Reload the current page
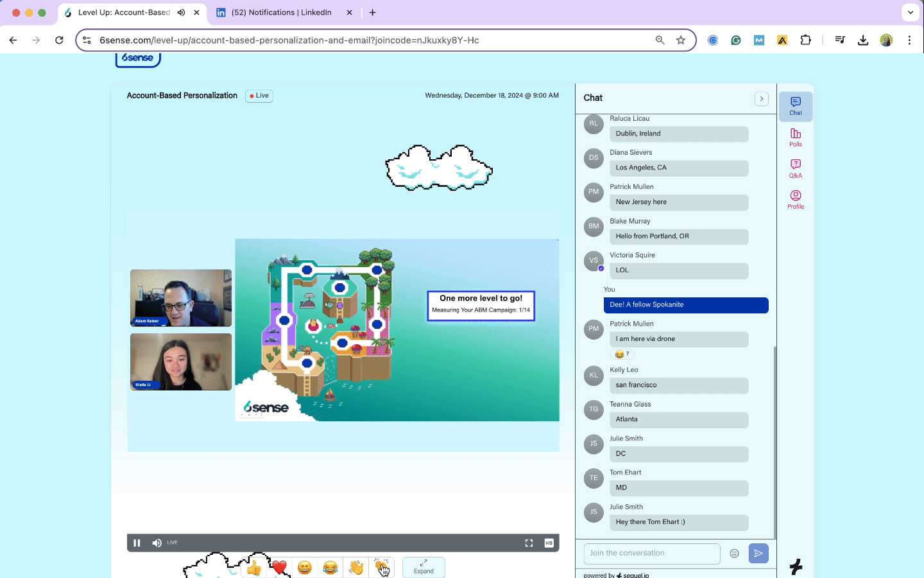This screenshot has width=924, height=578. pyautogui.click(x=59, y=40)
